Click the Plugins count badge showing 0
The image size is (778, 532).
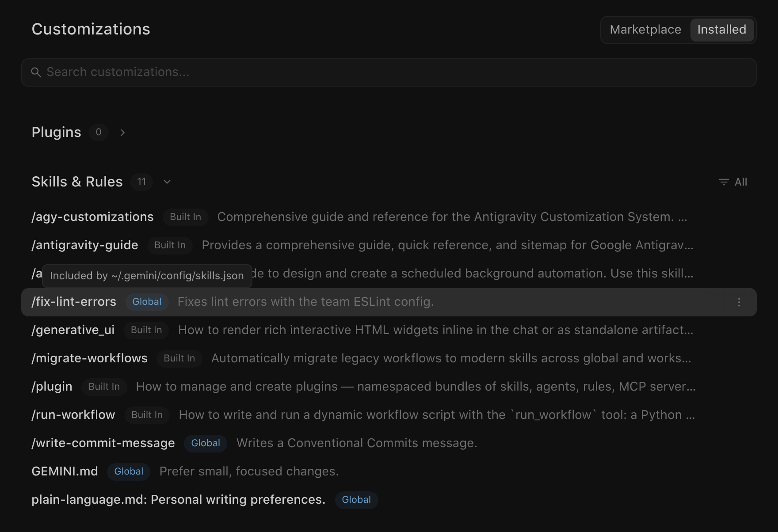coord(99,132)
